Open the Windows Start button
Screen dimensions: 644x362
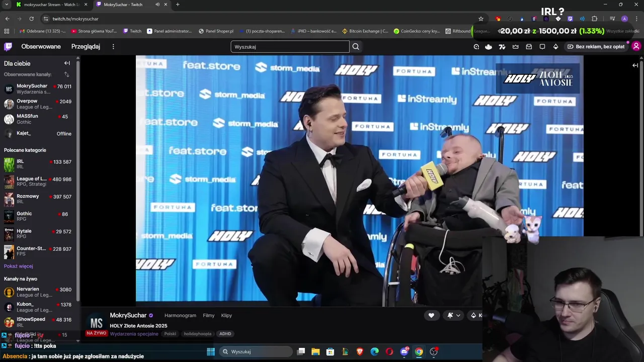click(x=211, y=351)
